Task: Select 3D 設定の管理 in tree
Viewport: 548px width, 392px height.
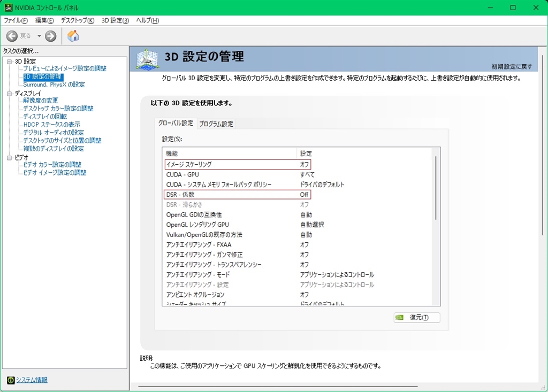Action: pyautogui.click(x=43, y=76)
